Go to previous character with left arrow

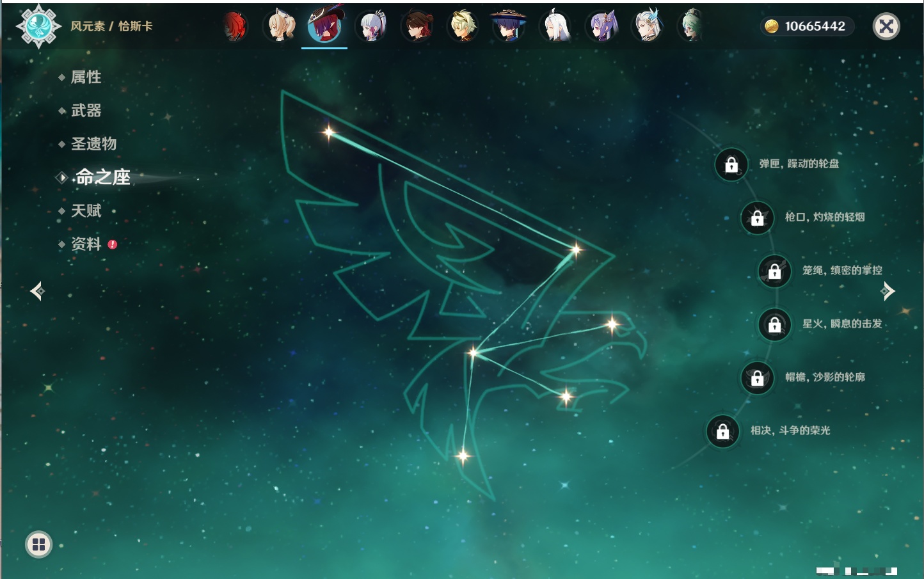(37, 291)
